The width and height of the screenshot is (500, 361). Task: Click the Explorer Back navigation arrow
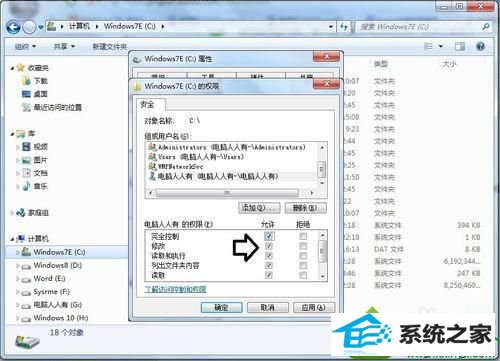click(x=13, y=27)
